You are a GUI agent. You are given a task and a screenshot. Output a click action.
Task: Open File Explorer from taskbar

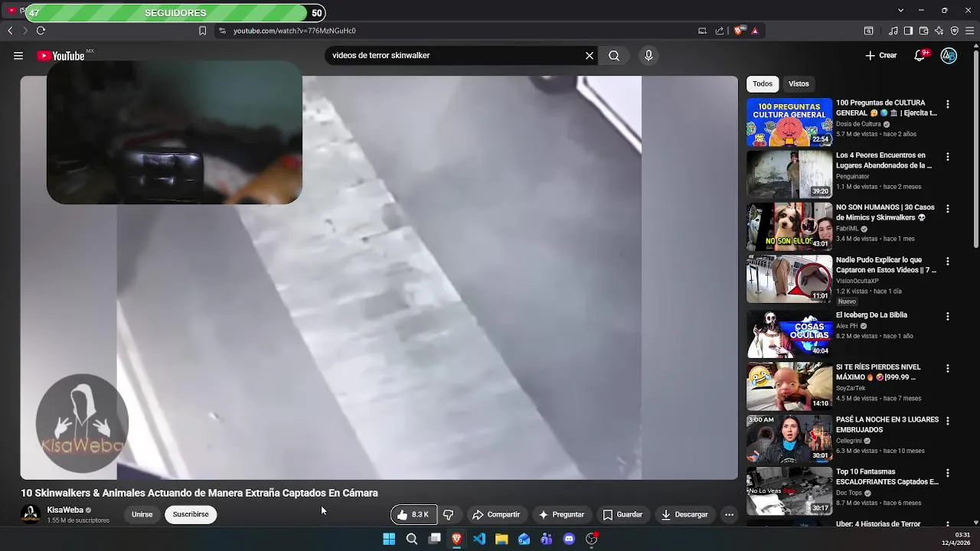point(501,539)
